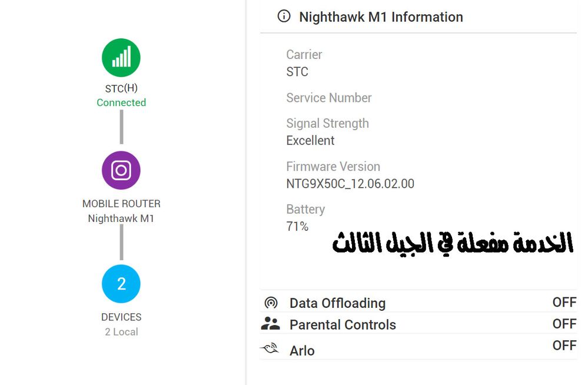Toggle the Data Offloading OFF status
The image size is (588, 385).
[x=564, y=302]
